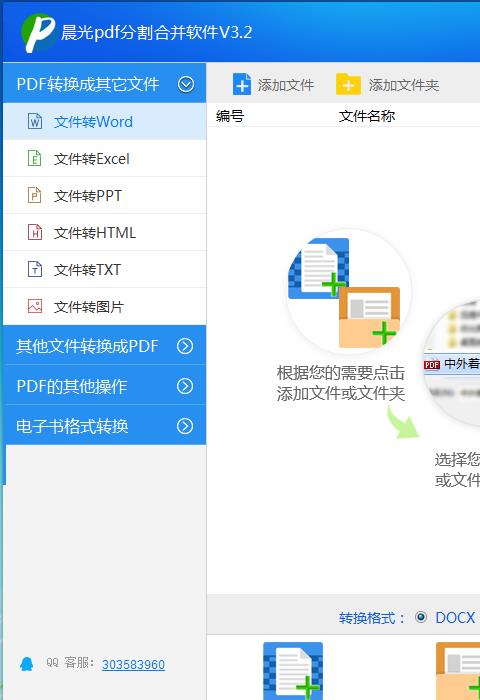Click the 根据您的需要点击 instruction text
The width and height of the screenshot is (480, 700).
(340, 372)
